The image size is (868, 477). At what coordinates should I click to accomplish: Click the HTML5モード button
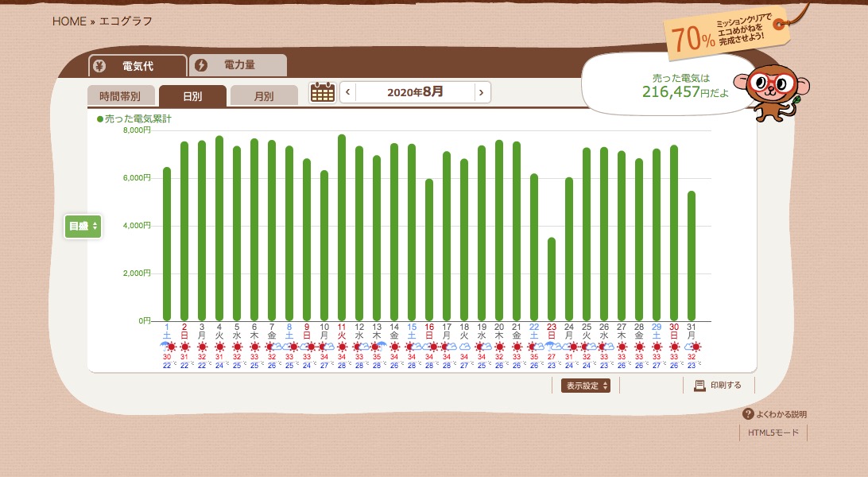click(x=773, y=433)
